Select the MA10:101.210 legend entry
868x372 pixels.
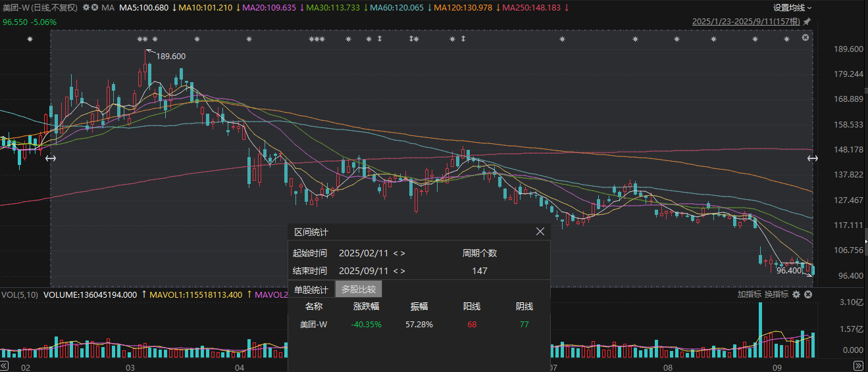click(205, 8)
